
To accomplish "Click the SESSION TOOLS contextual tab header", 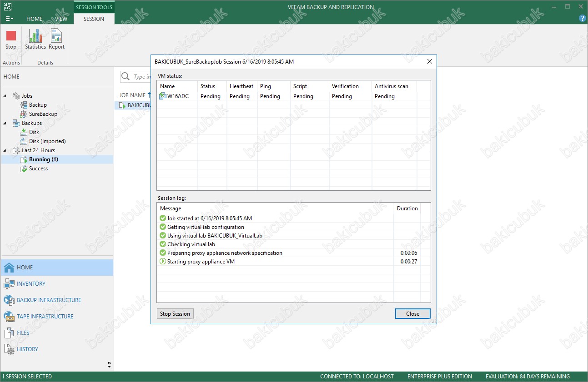I will point(94,7).
